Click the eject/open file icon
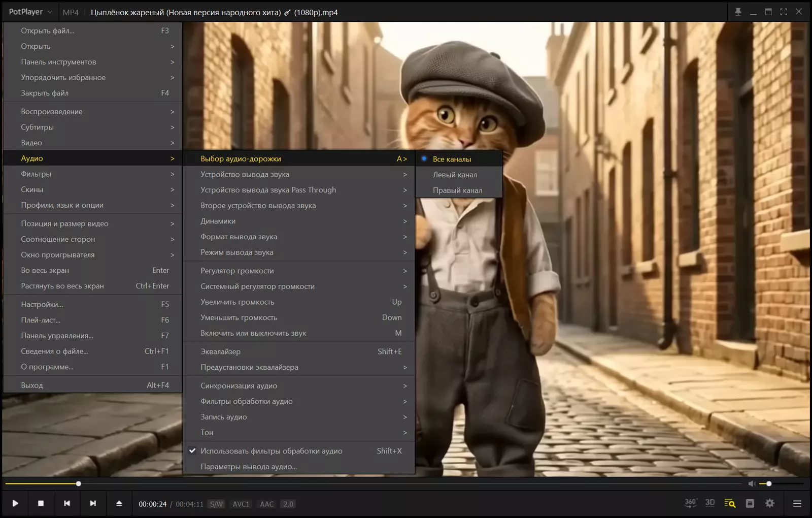The width and height of the screenshot is (812, 518). (x=119, y=503)
